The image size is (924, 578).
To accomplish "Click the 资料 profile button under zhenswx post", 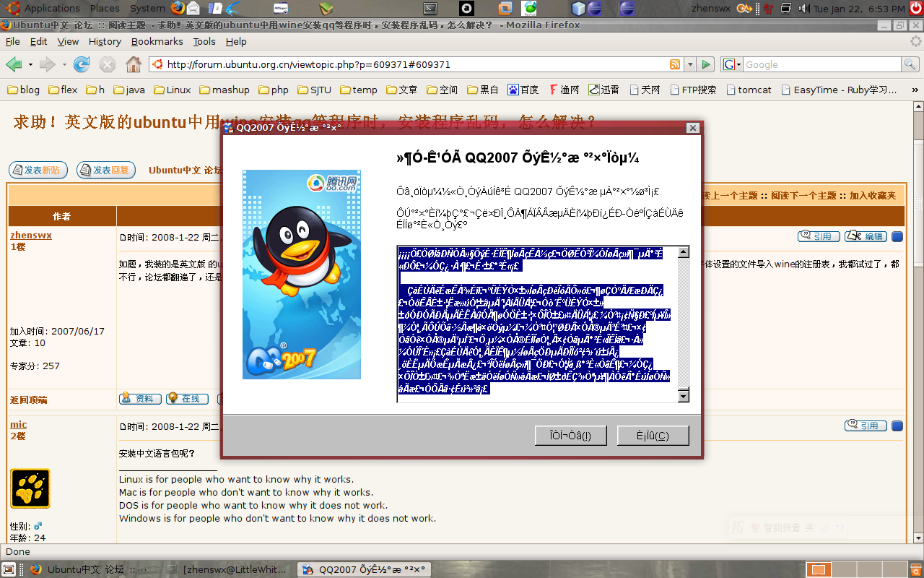I will click(x=140, y=399).
